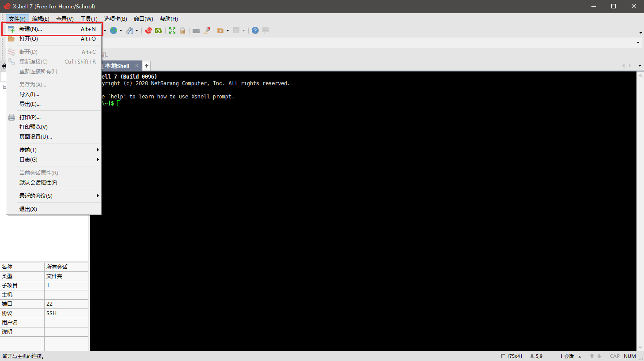The height and width of the screenshot is (361, 644).
Task: Enter full screen with the green arrows icon
Action: coord(172,30)
